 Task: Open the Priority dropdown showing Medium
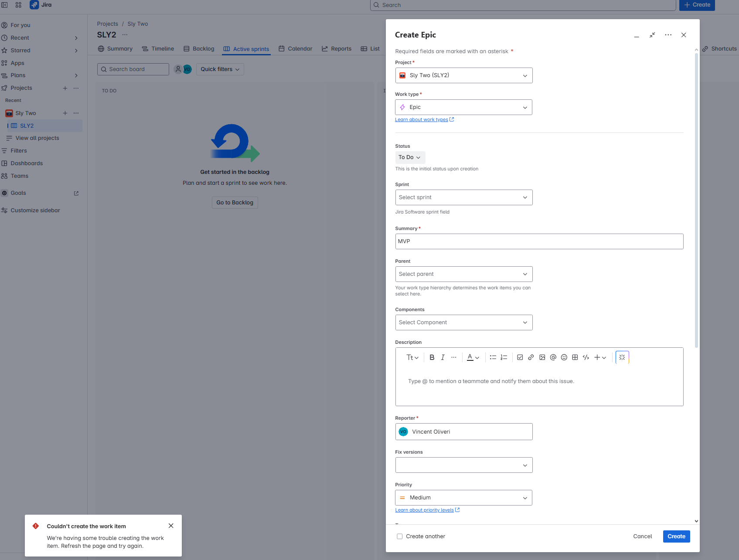[x=463, y=497]
